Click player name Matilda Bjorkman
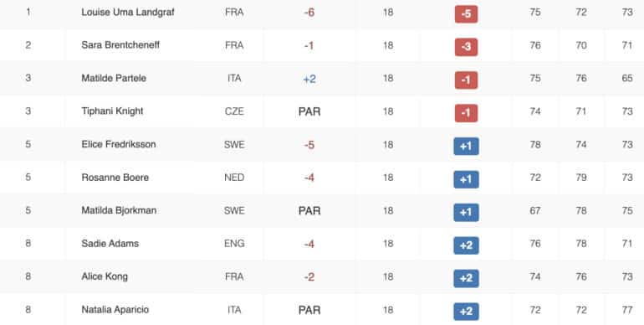The height and width of the screenshot is (325, 644). click(x=119, y=210)
